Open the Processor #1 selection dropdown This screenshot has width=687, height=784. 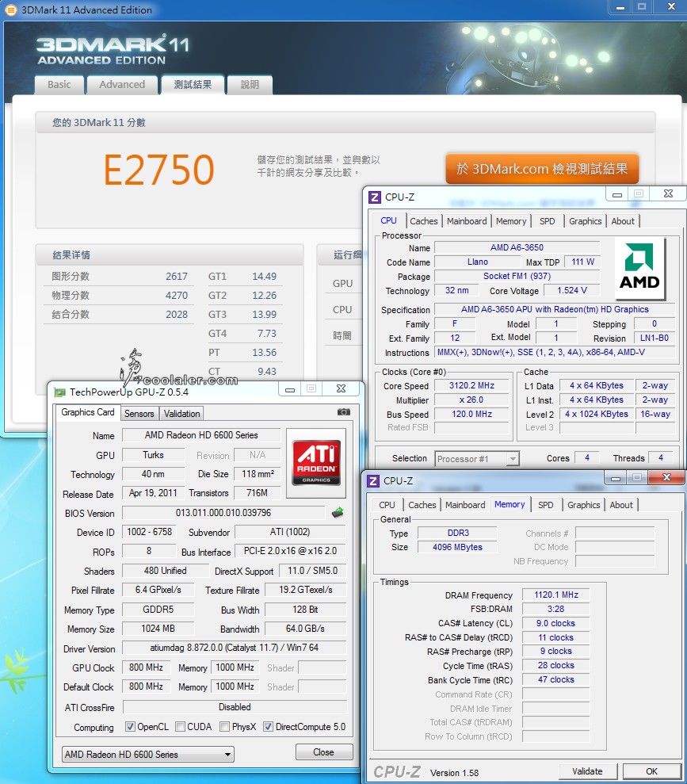tap(477, 458)
